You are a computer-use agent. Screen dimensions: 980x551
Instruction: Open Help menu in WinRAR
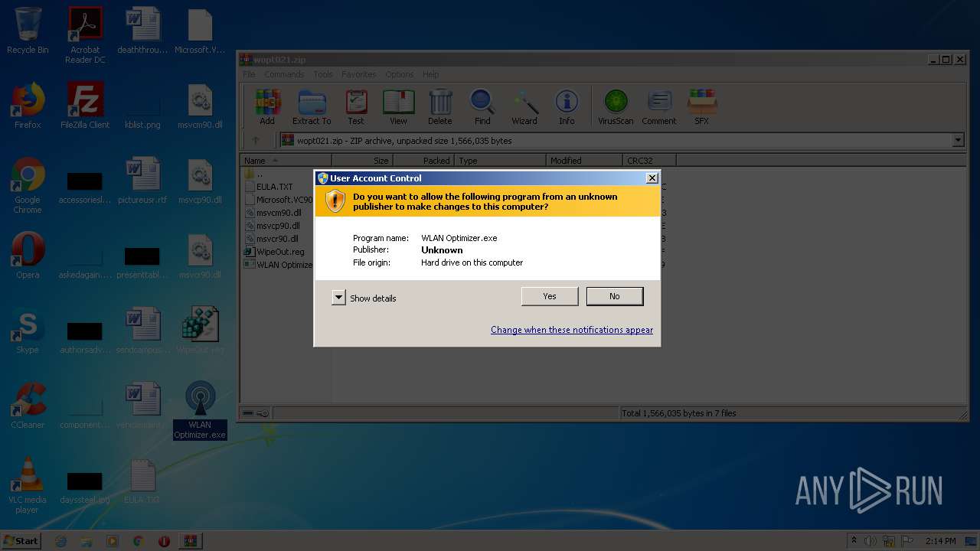click(431, 74)
